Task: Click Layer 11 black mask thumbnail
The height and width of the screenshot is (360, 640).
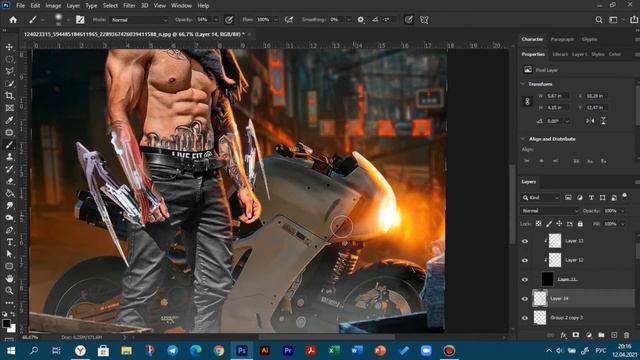Action: [547, 279]
